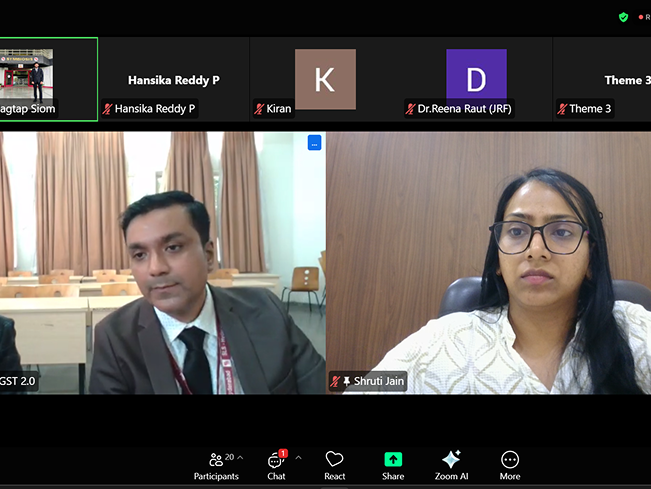The width and height of the screenshot is (651, 489).
Task: Click the GST 2.0 name label
Action: [x=17, y=381]
